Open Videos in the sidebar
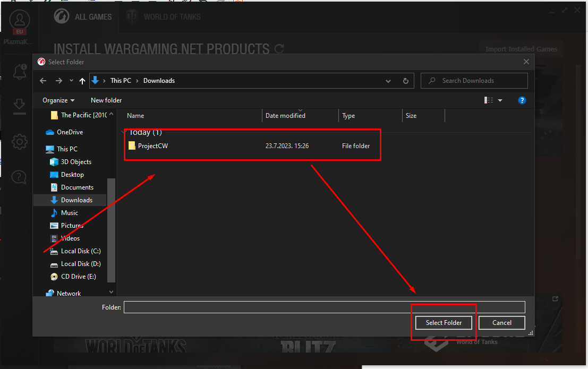588x369 pixels. pos(65,238)
